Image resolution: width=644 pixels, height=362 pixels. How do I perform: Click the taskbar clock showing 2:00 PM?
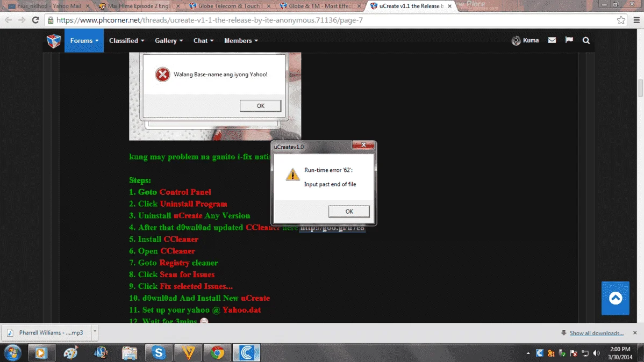620,353
